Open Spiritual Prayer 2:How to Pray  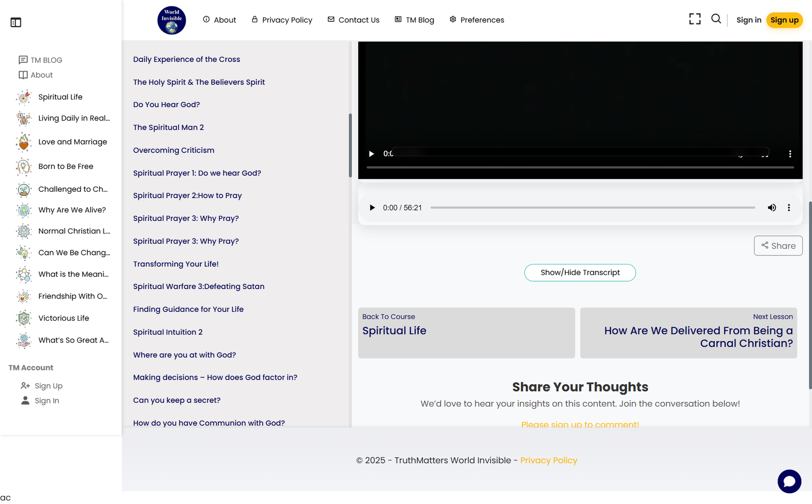[x=187, y=195]
